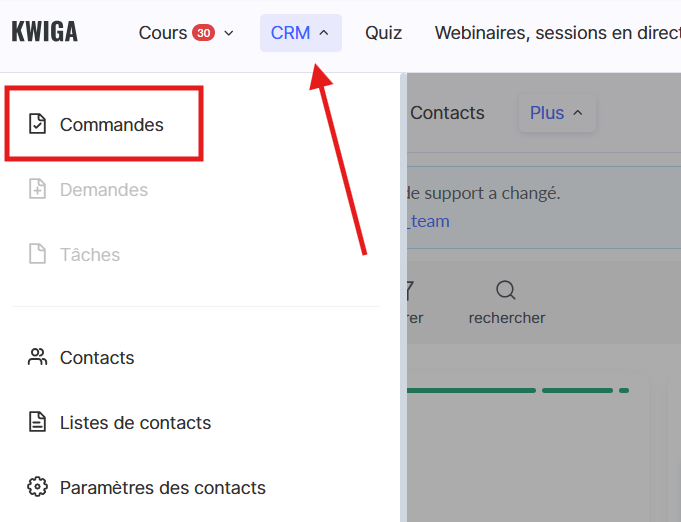Collapse the CRM dropdown menu
The height and width of the screenshot is (522, 681).
tap(300, 33)
